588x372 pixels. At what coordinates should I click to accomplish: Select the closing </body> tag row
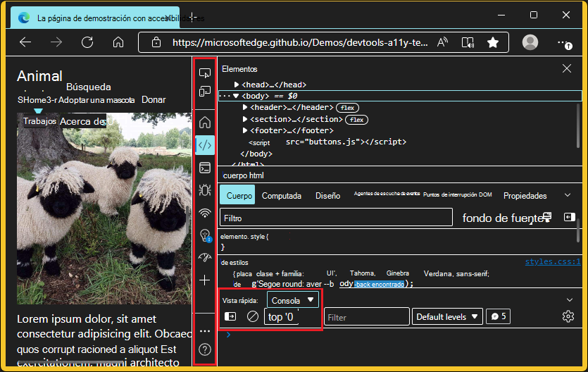click(256, 154)
